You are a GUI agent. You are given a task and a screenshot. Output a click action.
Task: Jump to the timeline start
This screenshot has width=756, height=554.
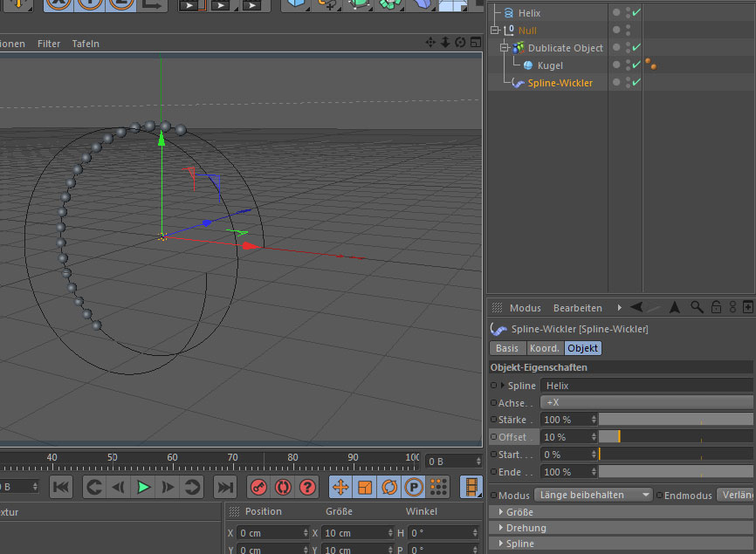[60, 487]
